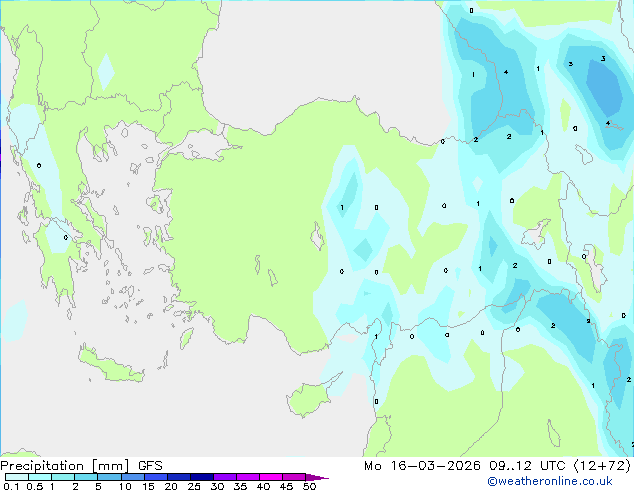
Task: Click the "40" legend scale value
Action: [x=263, y=486]
